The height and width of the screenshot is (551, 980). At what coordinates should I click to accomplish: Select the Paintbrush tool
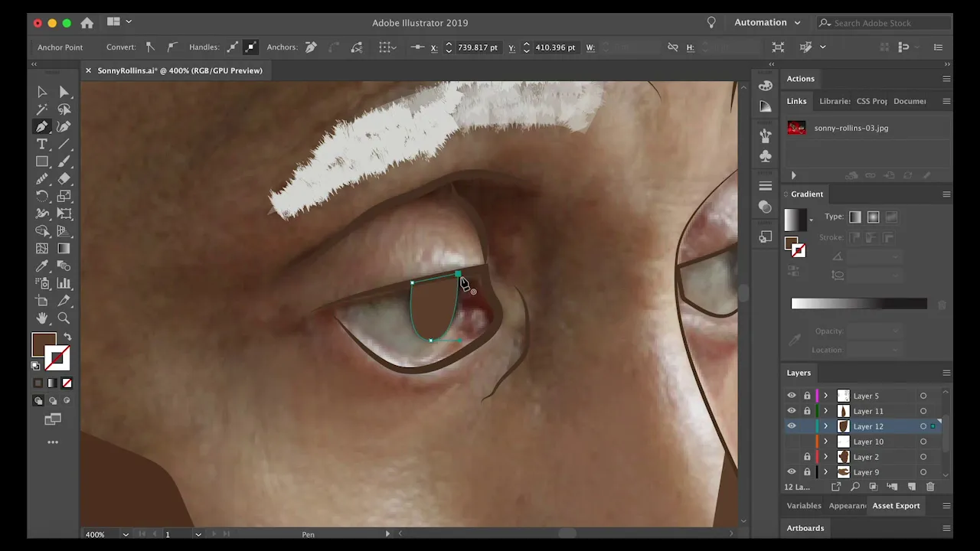[64, 161]
